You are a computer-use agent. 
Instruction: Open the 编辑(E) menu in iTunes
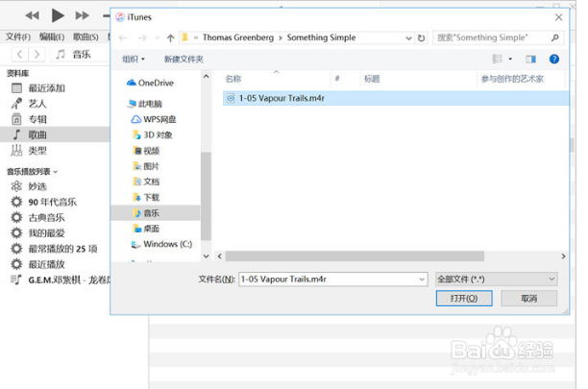(52, 36)
